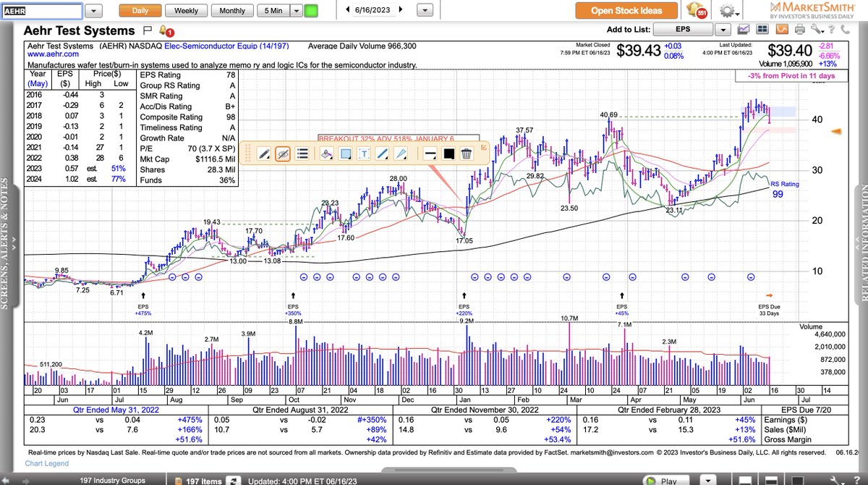Open black color swatch picker
The height and width of the screenshot is (485, 868).
click(x=448, y=153)
